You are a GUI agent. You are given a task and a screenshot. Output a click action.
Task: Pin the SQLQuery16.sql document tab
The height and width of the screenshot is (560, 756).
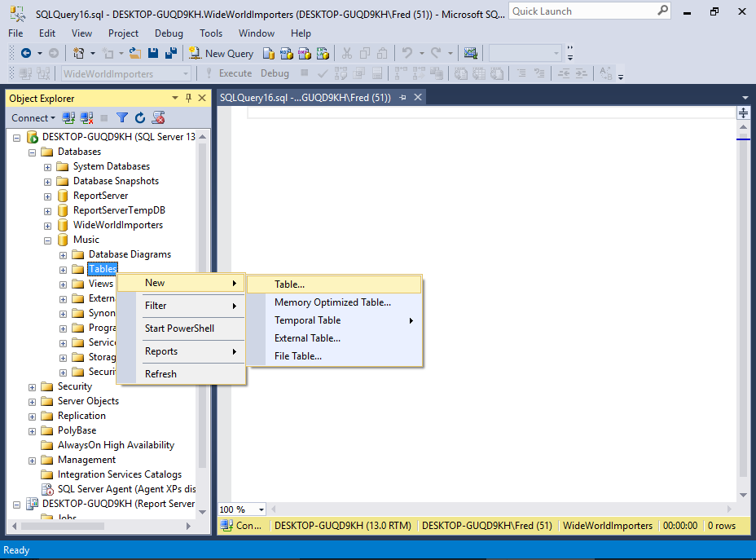(x=402, y=98)
